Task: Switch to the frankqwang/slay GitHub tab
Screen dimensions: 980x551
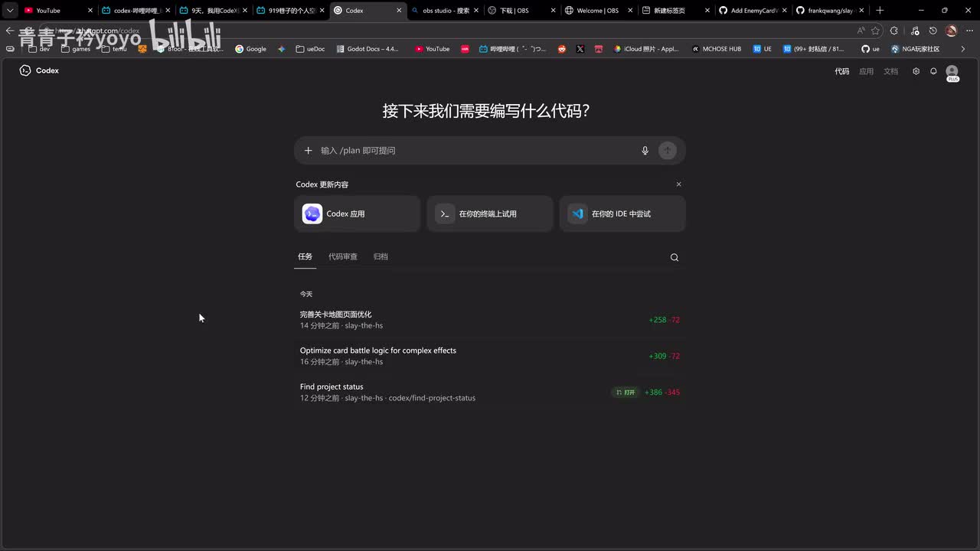Action: 830,11
